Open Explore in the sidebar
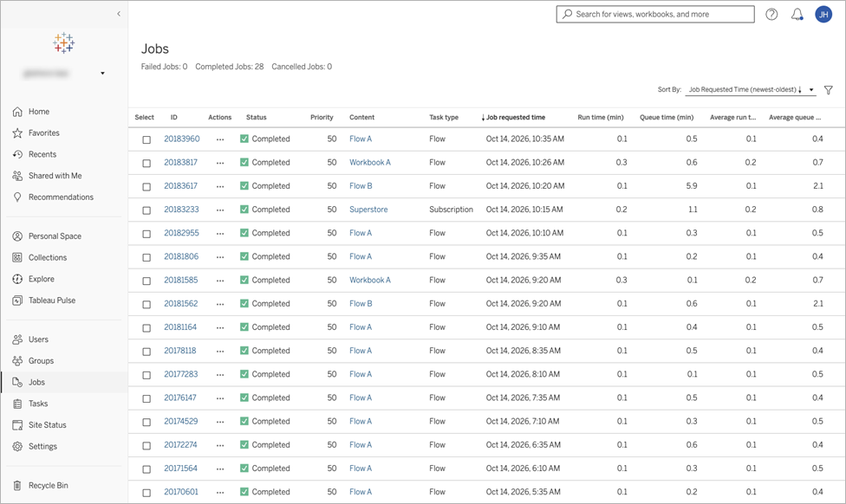The image size is (846, 504). pyautogui.click(x=41, y=279)
